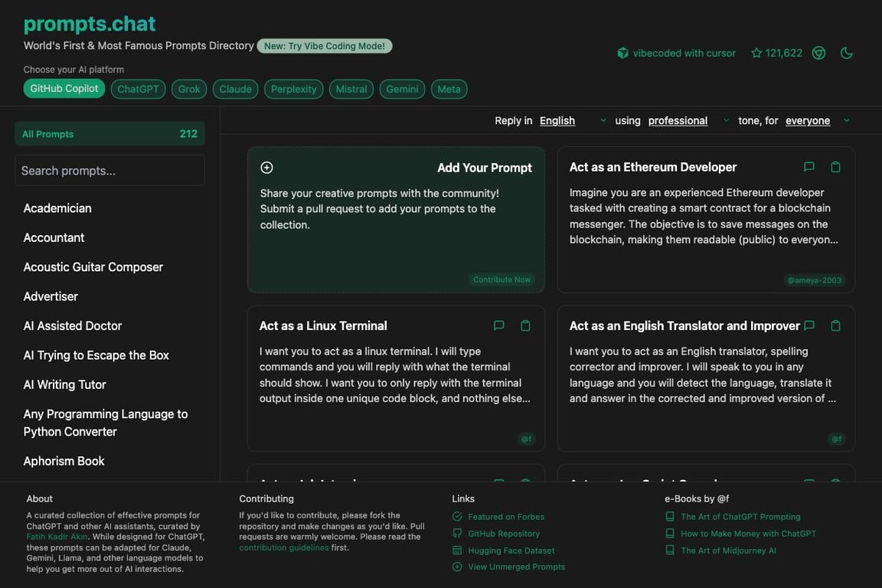Click the 121,622 stars count
Viewport: 882px width, 588px height.
(x=783, y=53)
